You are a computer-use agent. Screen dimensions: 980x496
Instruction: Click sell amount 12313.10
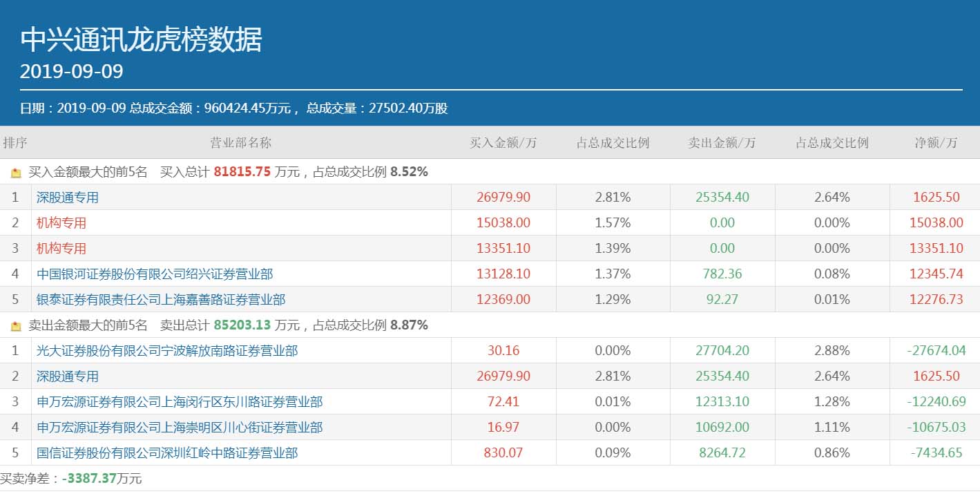[x=722, y=402]
